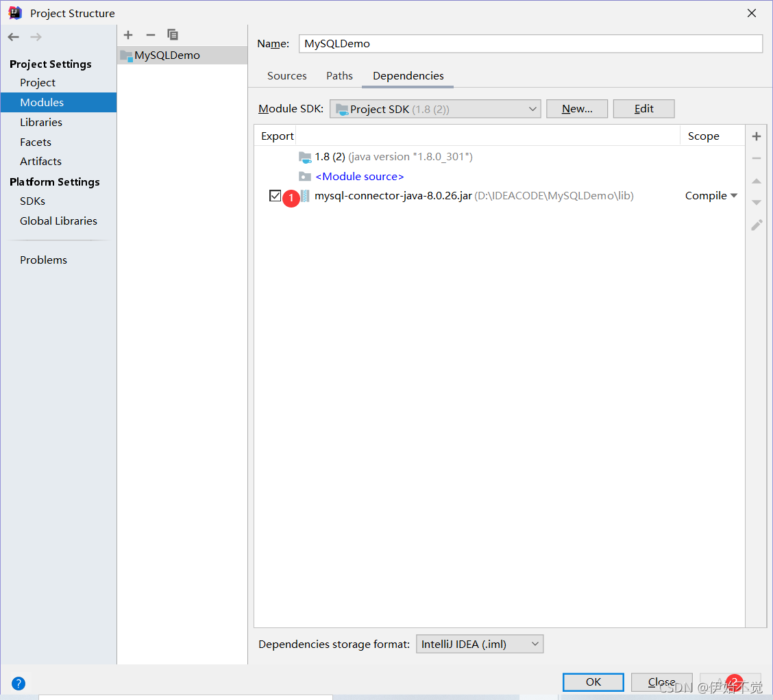Click the module Name input field
The image size is (773, 700).
pos(530,43)
